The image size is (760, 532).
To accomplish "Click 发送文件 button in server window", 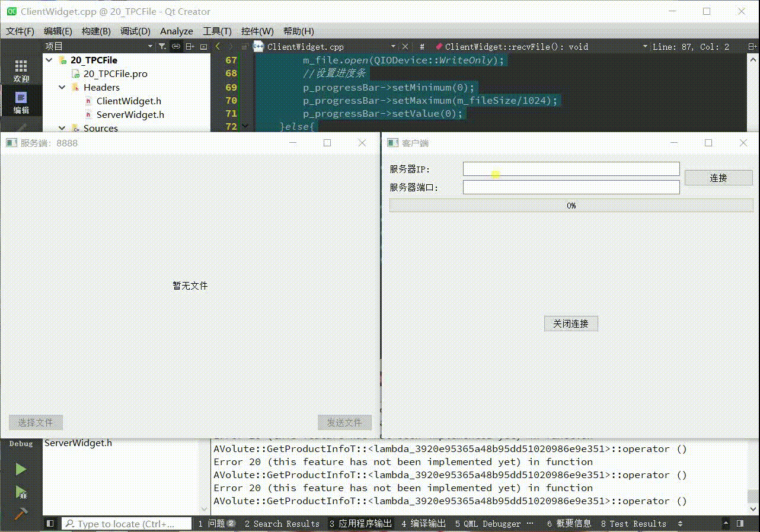I will pyautogui.click(x=344, y=422).
